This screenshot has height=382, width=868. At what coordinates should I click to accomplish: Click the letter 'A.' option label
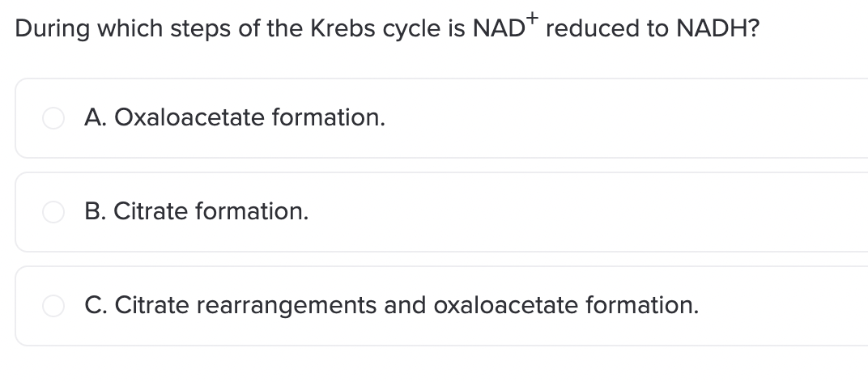pyautogui.click(x=96, y=117)
